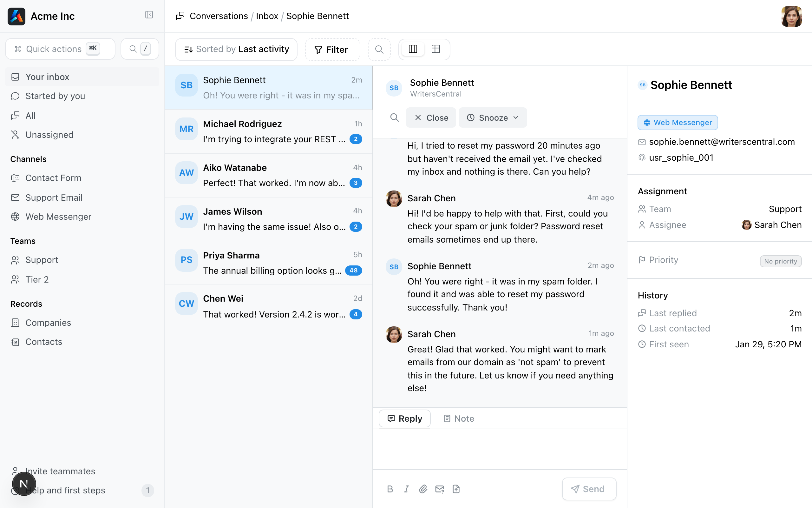Go to Inbox breadcrumb
The height and width of the screenshot is (508, 812).
tap(267, 16)
